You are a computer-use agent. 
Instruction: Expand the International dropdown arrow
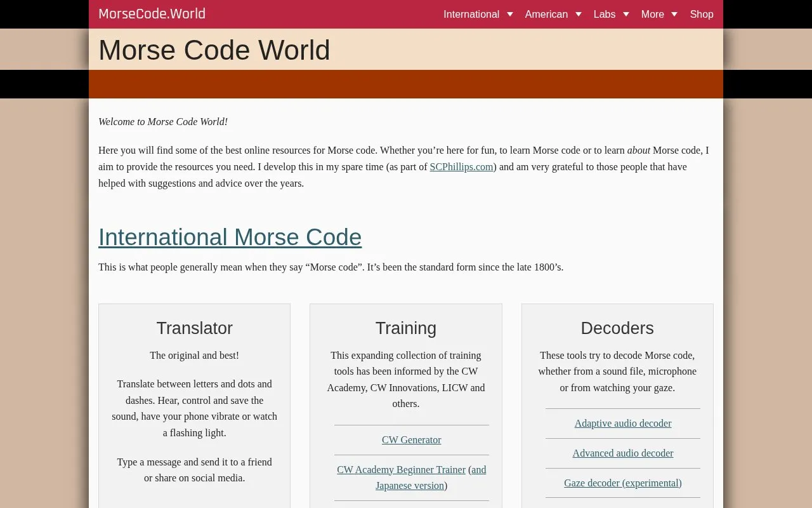click(x=510, y=14)
